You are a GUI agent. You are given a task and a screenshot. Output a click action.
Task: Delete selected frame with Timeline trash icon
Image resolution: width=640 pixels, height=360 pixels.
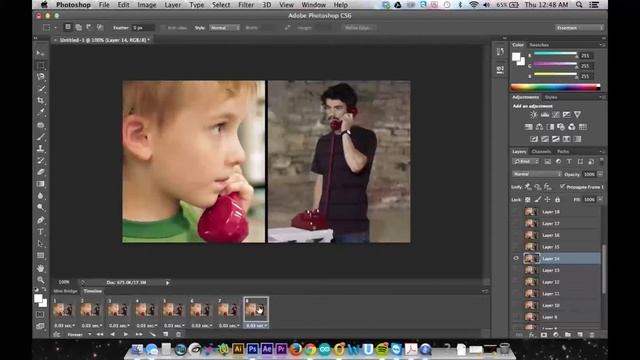[x=178, y=334]
